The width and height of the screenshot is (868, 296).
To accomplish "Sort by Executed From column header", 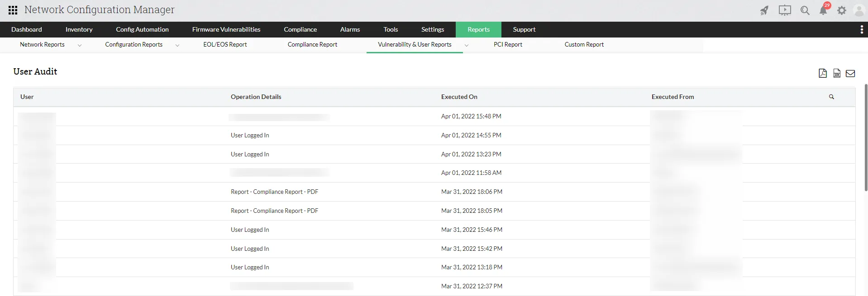I will click(x=672, y=97).
